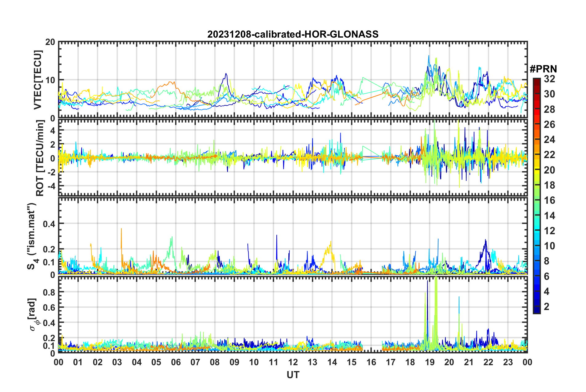Click PRN colorbar tick label "22"
The width and height of the screenshot is (586, 392).
549,155
